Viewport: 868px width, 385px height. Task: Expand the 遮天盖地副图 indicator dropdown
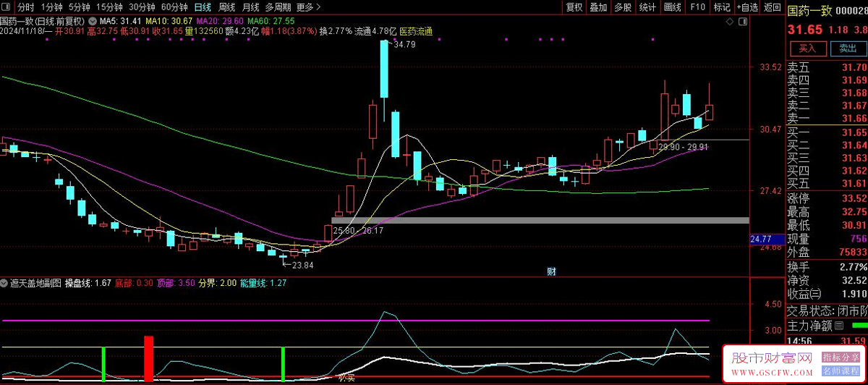[4, 283]
